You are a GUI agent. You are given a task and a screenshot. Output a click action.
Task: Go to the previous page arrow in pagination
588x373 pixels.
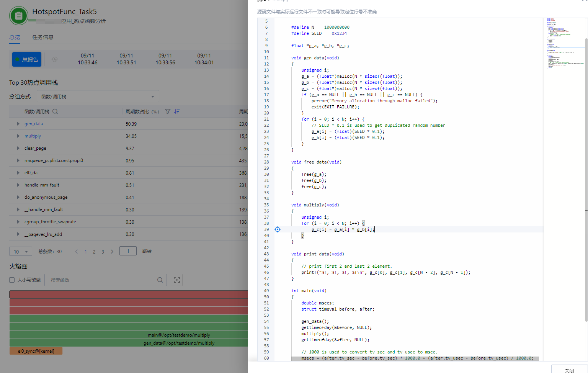click(x=77, y=252)
